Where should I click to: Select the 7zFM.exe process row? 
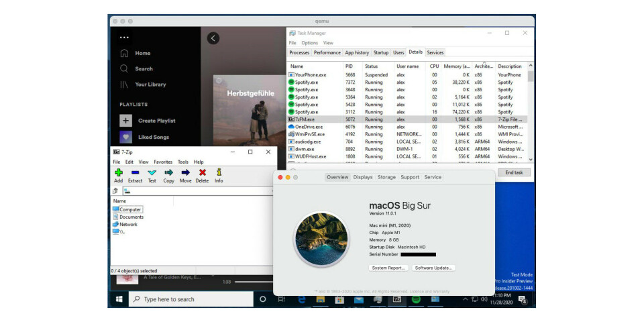tap(407, 119)
